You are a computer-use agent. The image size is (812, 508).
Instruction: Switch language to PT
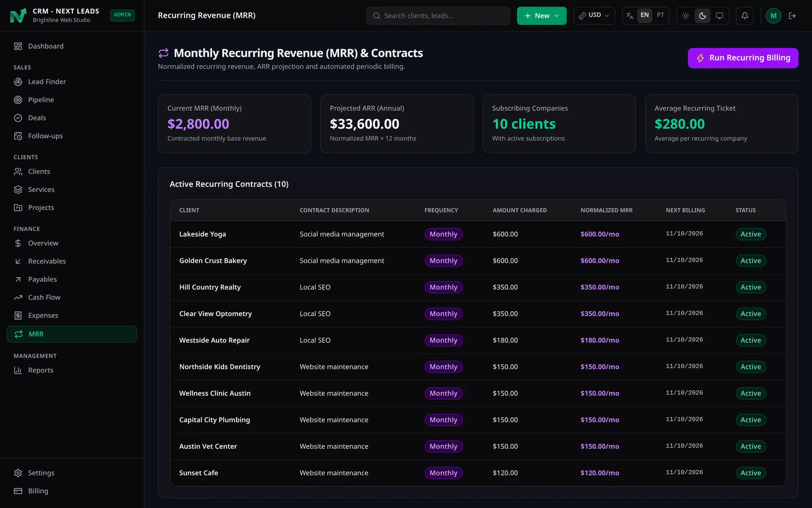(661, 15)
